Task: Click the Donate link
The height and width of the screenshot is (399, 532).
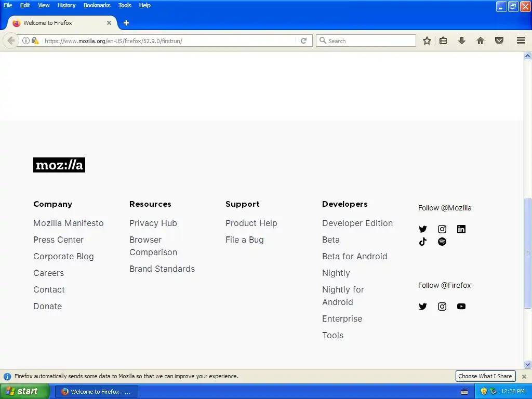Action: pyautogui.click(x=47, y=306)
